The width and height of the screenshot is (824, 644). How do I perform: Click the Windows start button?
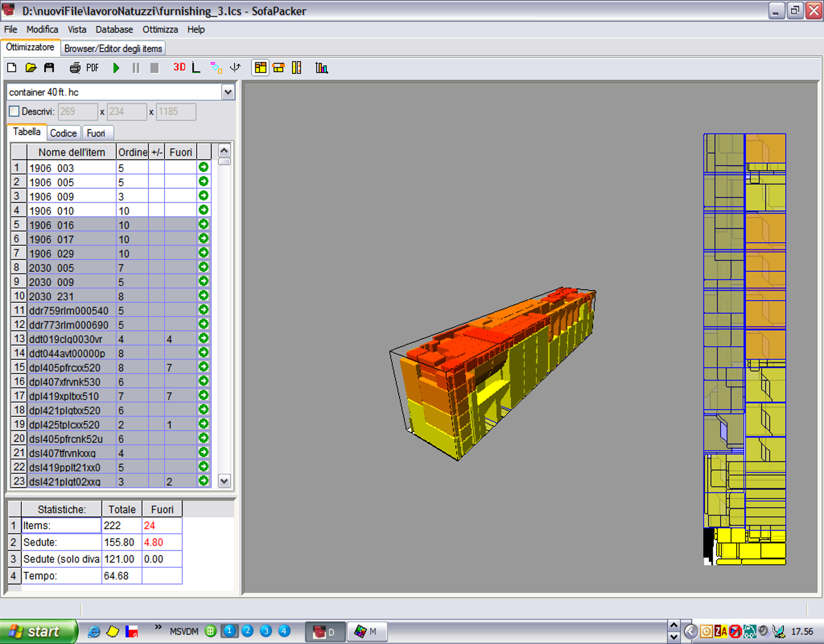[39, 631]
